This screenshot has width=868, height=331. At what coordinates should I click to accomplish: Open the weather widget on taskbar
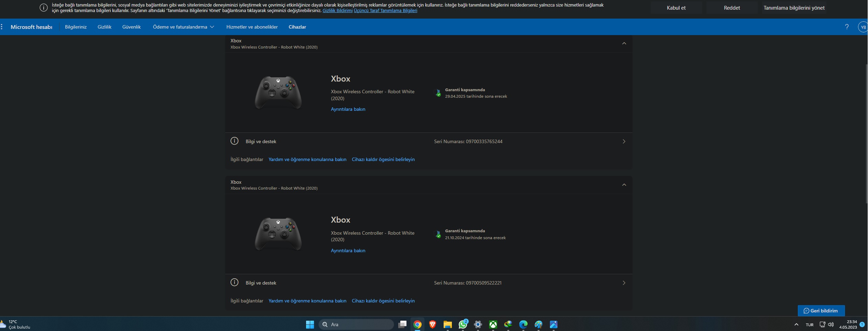point(15,324)
